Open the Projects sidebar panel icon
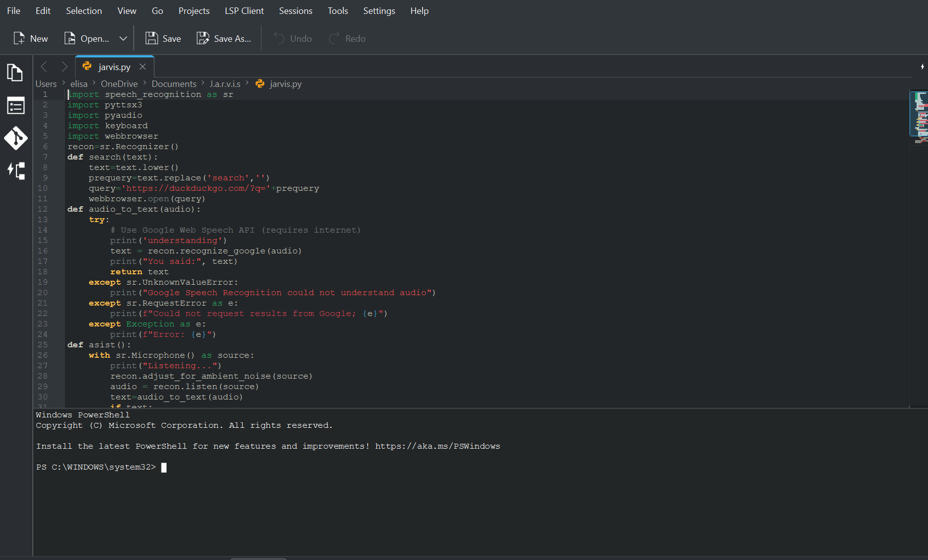 (x=15, y=171)
